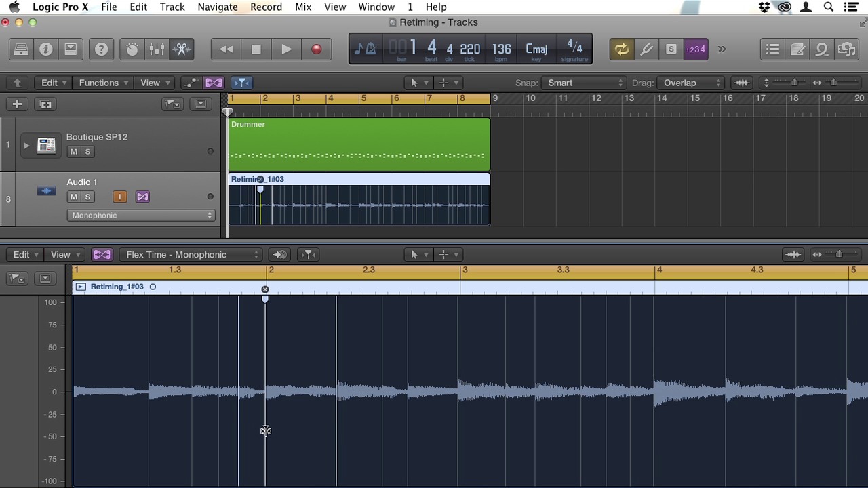
Task: Open the Mix menu
Action: [x=303, y=7]
